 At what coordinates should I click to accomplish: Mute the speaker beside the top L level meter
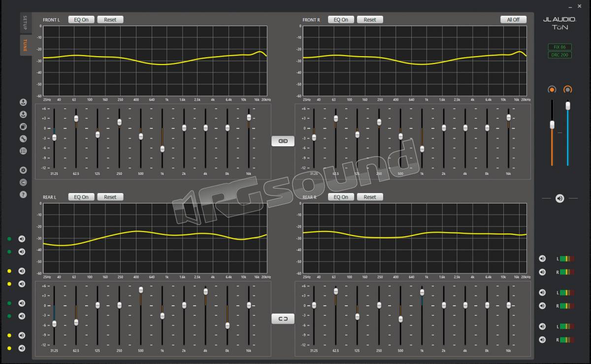[x=542, y=259]
